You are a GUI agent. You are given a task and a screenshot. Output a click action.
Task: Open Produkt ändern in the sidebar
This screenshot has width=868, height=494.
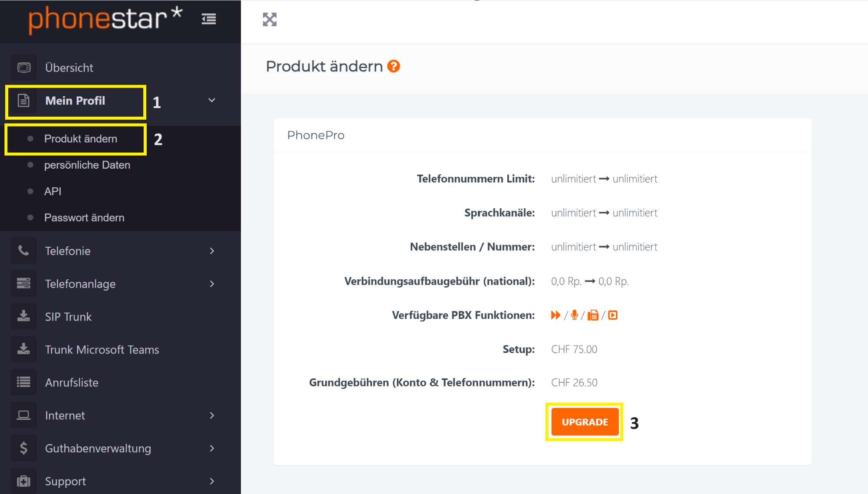pyautogui.click(x=81, y=139)
